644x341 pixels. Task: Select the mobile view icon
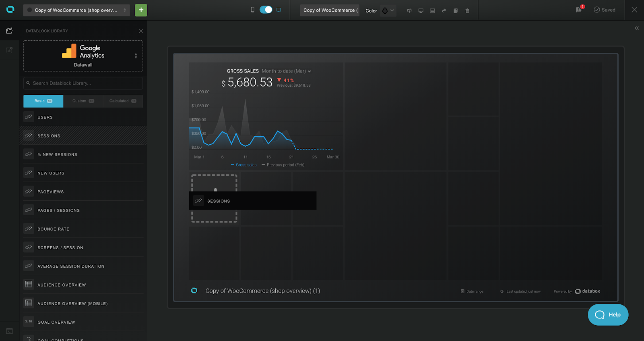click(x=252, y=10)
